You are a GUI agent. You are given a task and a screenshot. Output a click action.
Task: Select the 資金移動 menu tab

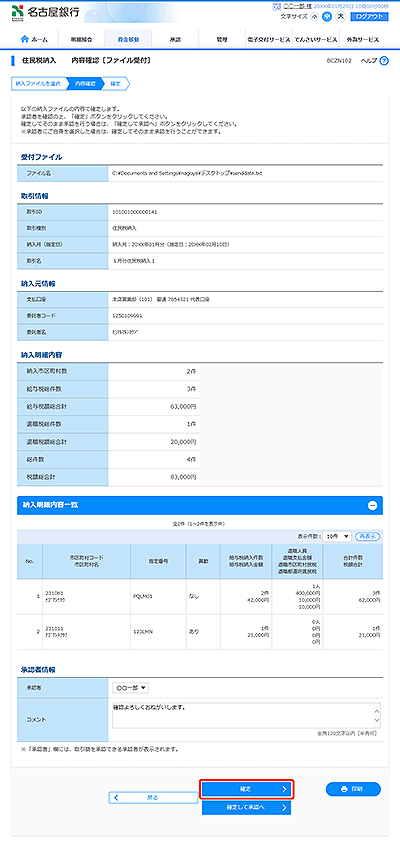click(128, 40)
